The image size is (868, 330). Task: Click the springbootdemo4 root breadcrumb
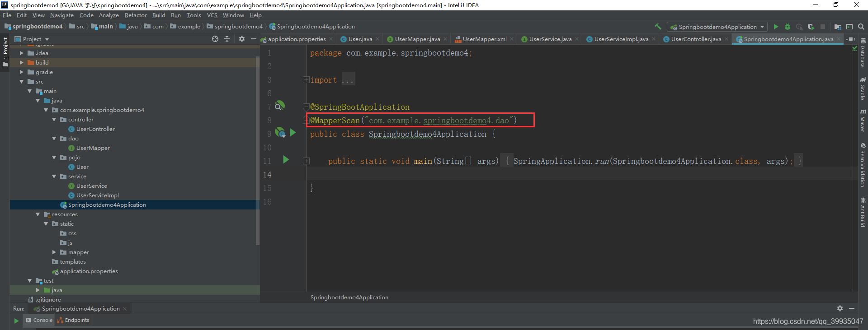[x=33, y=27]
